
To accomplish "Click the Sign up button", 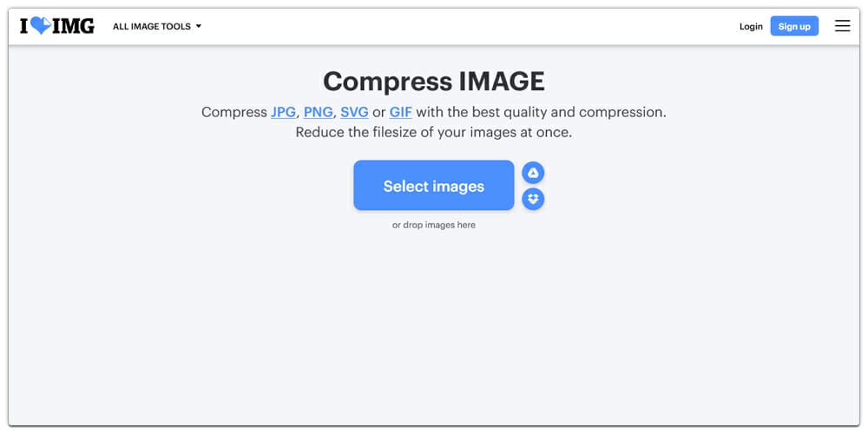I will (794, 26).
